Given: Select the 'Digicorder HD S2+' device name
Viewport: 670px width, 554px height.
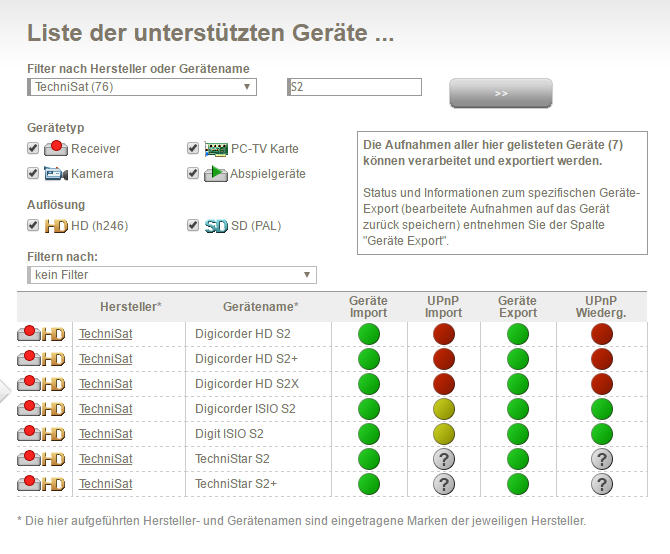Looking at the screenshot, I should click(246, 358).
